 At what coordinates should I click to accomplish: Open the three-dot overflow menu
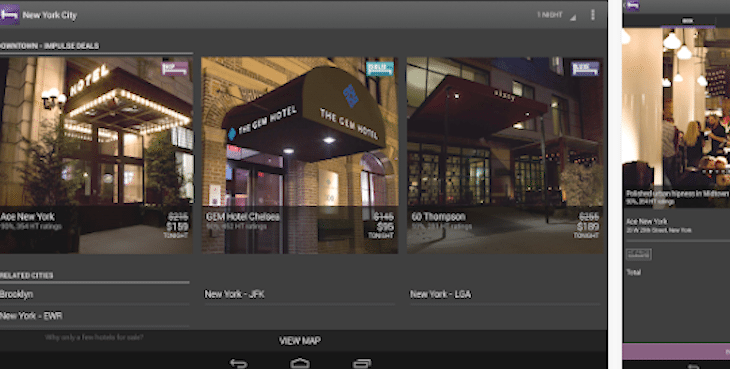click(593, 15)
